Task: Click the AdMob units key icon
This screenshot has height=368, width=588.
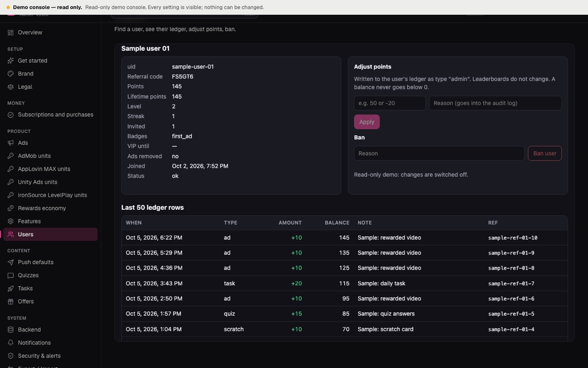Action: coord(11,156)
